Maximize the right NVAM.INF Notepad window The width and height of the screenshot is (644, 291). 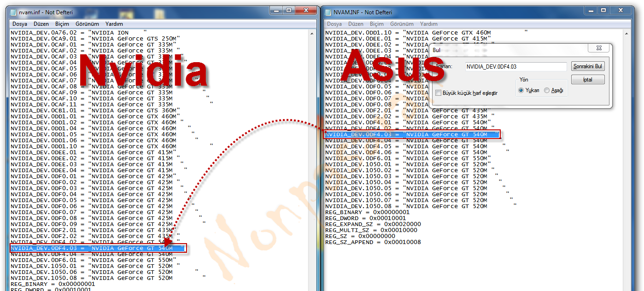tap(603, 10)
